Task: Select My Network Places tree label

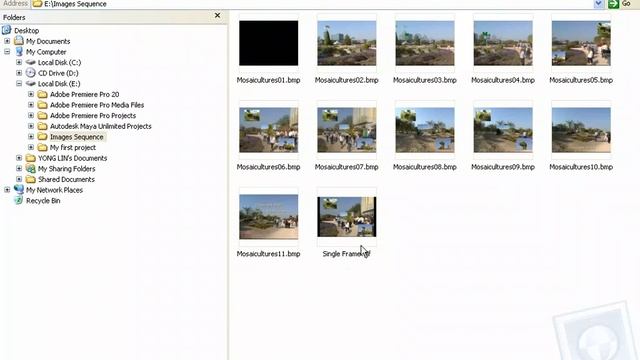Action: (x=55, y=190)
